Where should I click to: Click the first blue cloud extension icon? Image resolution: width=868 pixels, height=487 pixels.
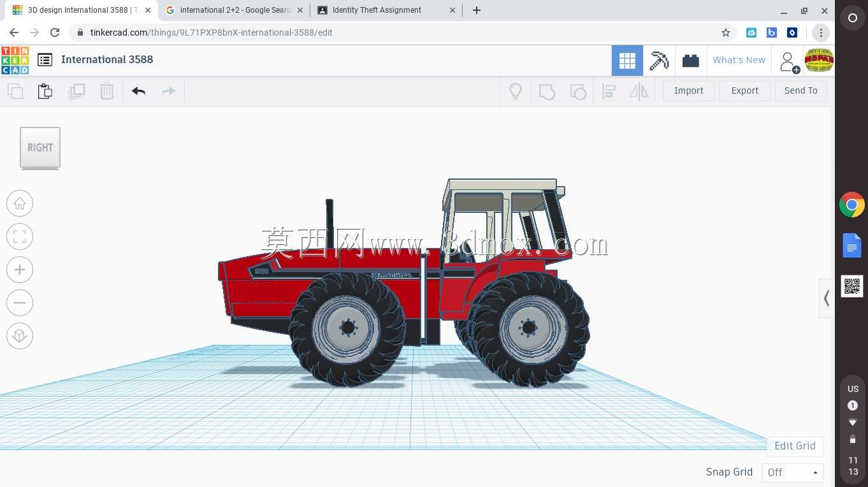751,33
